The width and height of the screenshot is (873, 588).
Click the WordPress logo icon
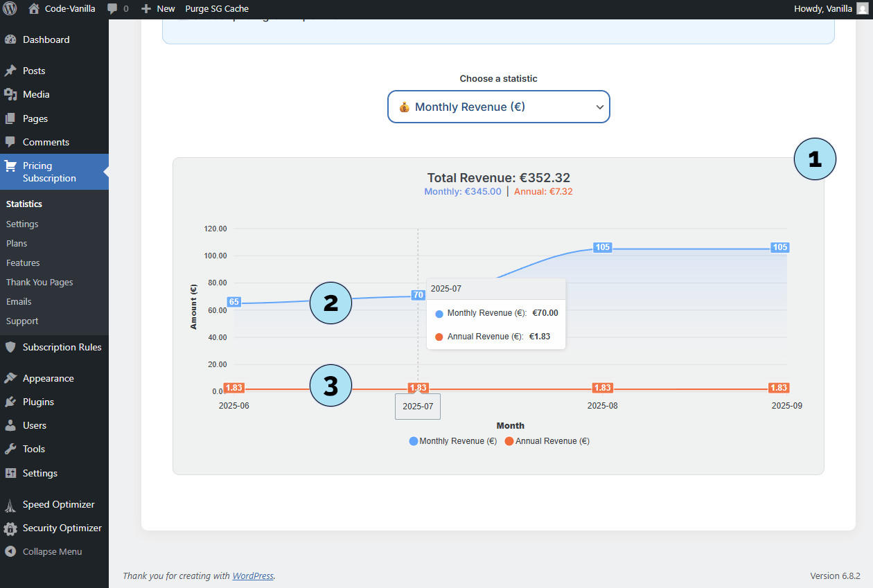pos(10,9)
